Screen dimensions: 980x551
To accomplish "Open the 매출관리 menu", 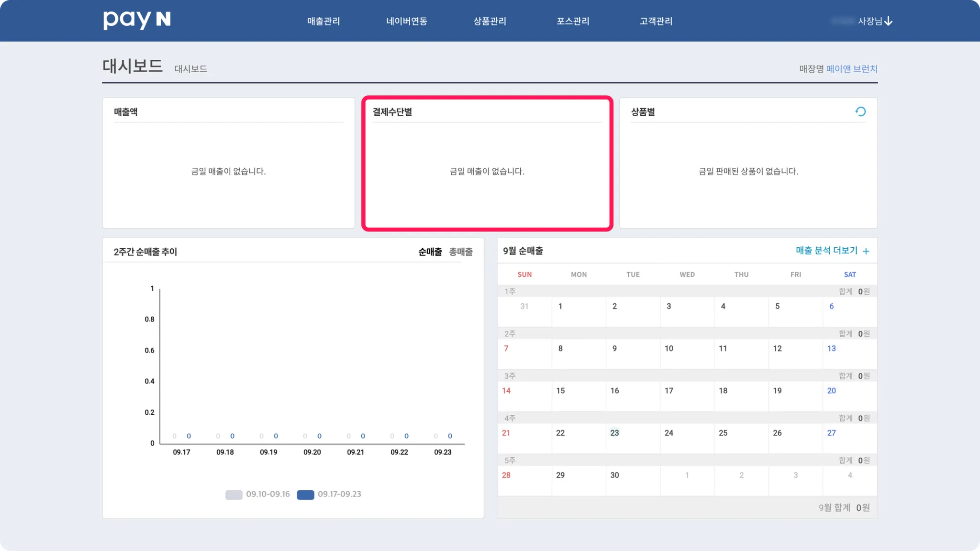I will 323,21.
